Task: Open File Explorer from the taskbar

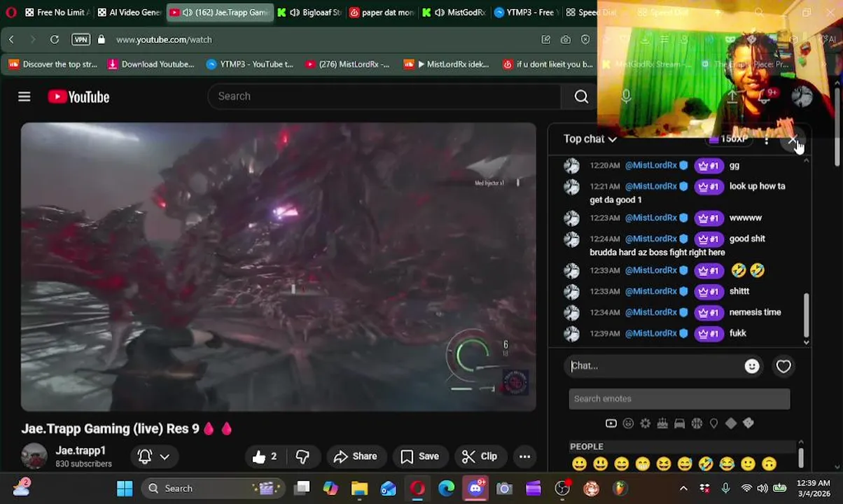Action: (359, 489)
